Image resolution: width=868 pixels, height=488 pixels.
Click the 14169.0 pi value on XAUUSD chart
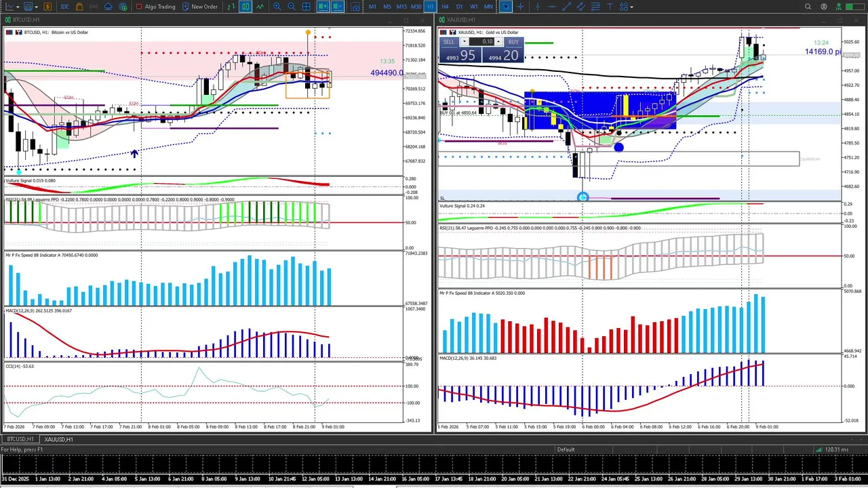click(x=823, y=52)
